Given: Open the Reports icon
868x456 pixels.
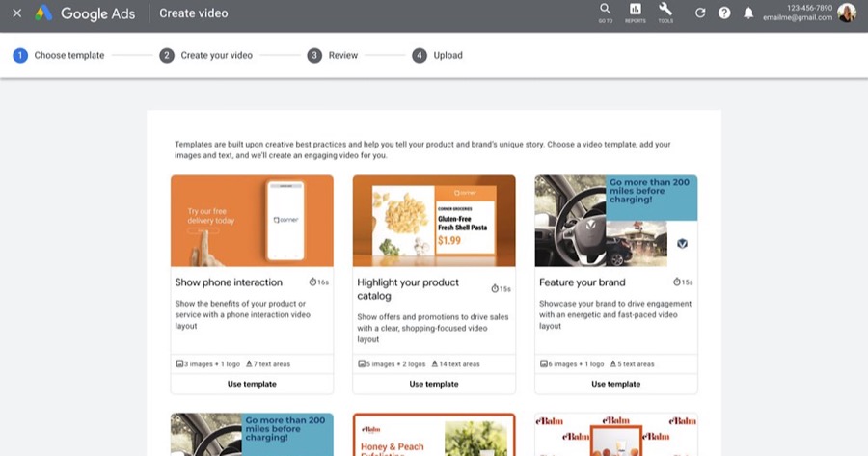Looking at the screenshot, I should (x=636, y=13).
